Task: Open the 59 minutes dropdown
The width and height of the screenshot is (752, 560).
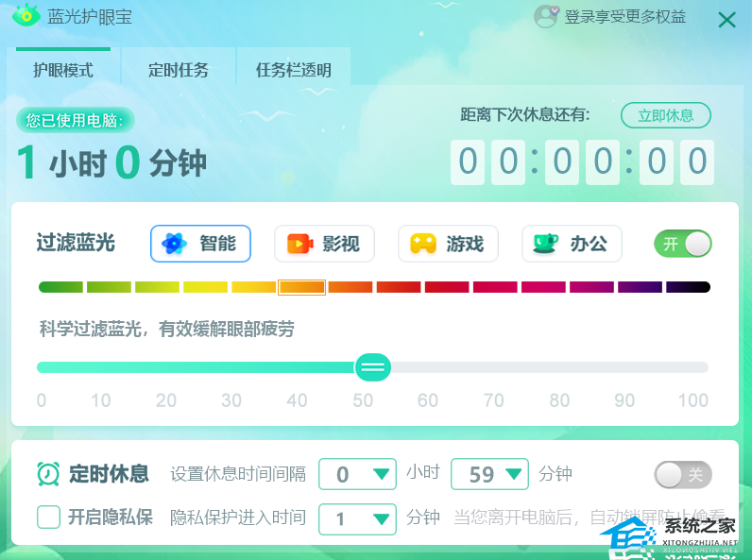Action: [489, 474]
